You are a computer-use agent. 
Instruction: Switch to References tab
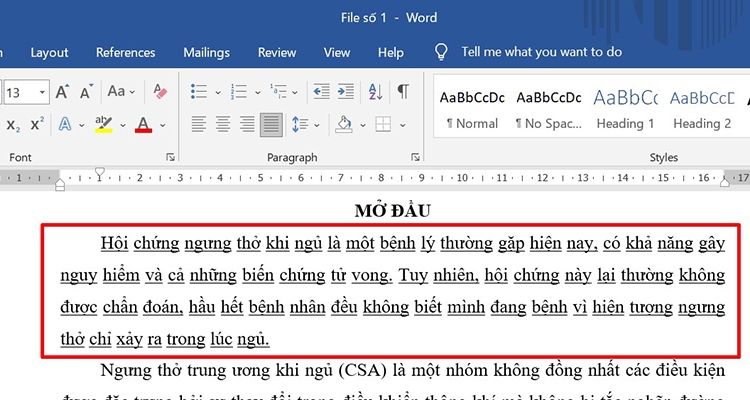tap(125, 53)
